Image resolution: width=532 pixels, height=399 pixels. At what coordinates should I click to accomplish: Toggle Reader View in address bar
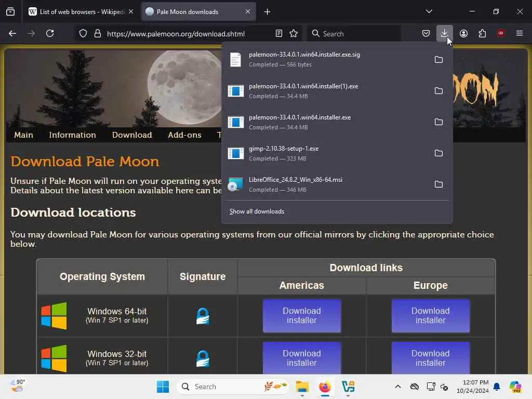(x=279, y=34)
